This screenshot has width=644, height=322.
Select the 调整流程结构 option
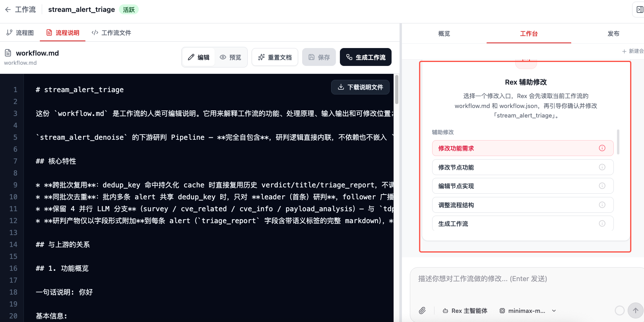pyautogui.click(x=523, y=205)
